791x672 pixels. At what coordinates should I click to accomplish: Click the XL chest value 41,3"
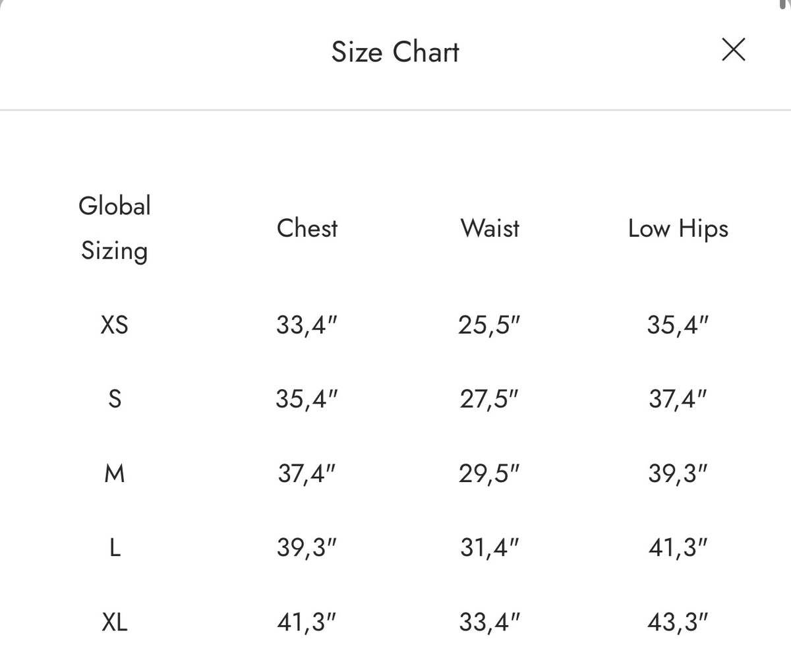tap(307, 621)
